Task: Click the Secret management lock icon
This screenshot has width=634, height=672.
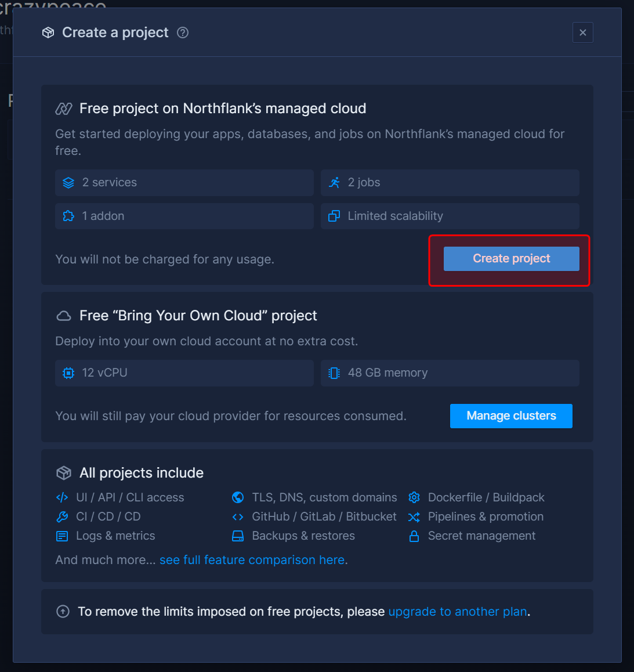Action: [414, 536]
